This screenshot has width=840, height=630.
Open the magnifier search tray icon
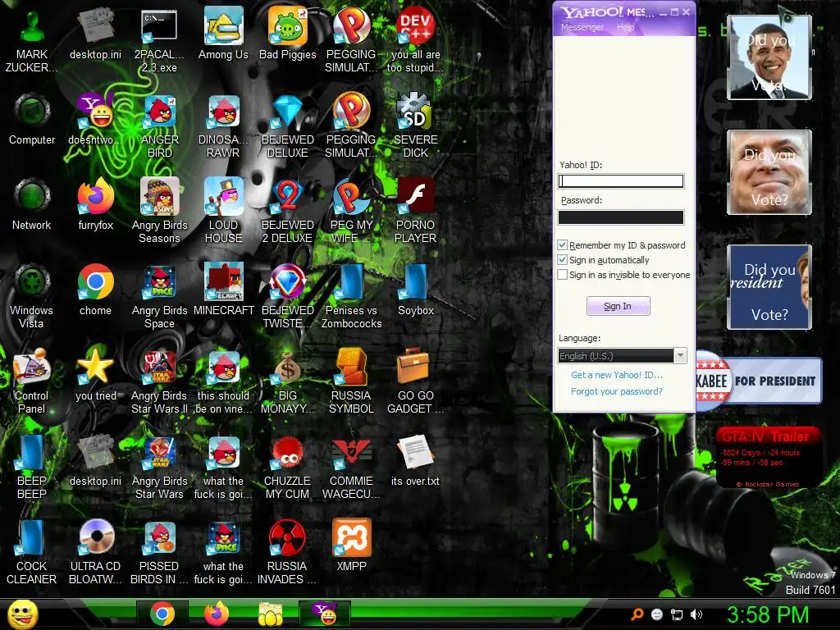(637, 614)
